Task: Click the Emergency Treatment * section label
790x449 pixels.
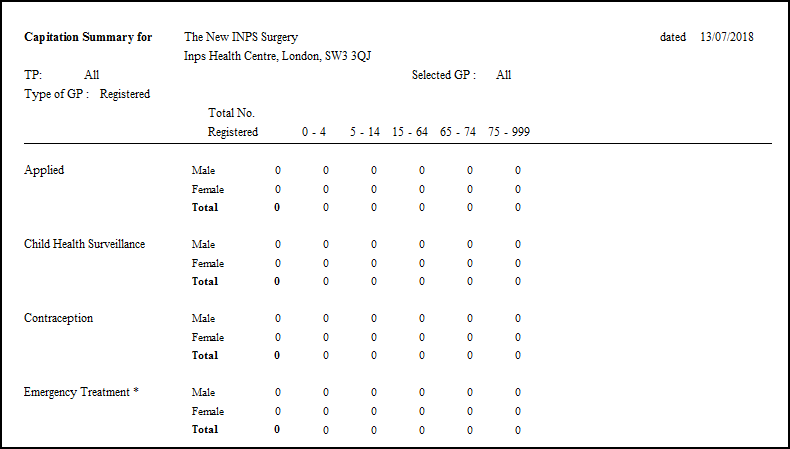Action: (81, 392)
